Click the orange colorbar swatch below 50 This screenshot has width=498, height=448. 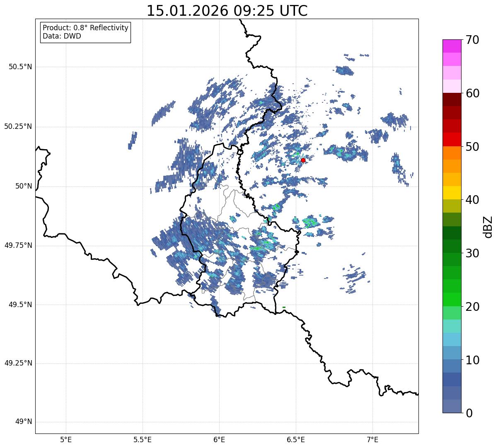pos(452,153)
